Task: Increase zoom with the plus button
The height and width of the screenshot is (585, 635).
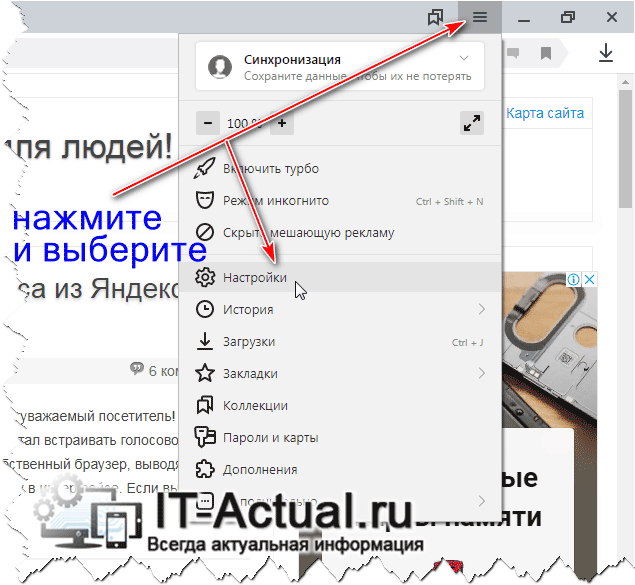Action: (282, 123)
